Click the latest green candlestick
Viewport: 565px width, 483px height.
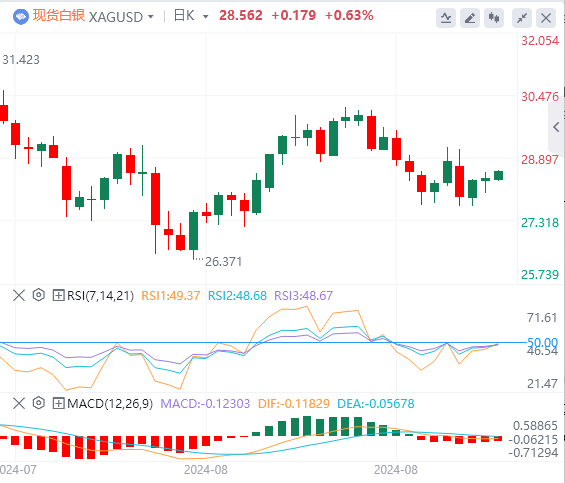coord(499,175)
